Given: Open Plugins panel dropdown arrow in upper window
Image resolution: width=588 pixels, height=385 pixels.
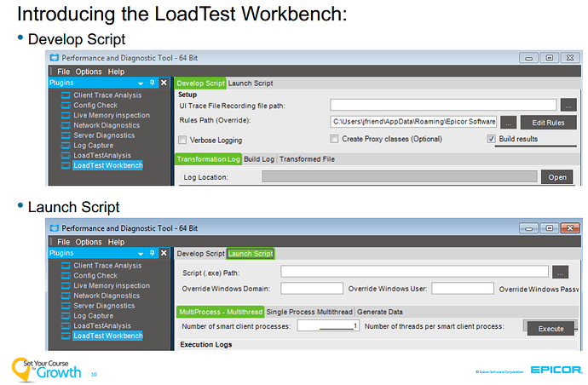Looking at the screenshot, I should coord(141,83).
